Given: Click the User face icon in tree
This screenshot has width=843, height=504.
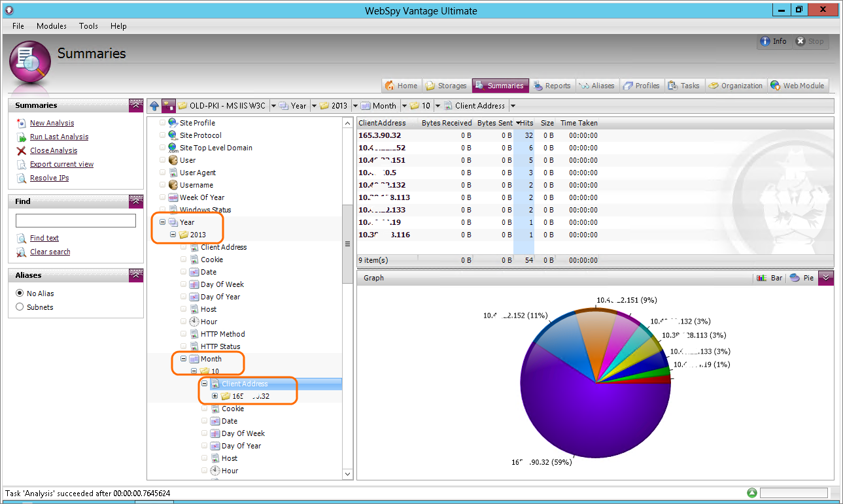Looking at the screenshot, I should [x=173, y=160].
